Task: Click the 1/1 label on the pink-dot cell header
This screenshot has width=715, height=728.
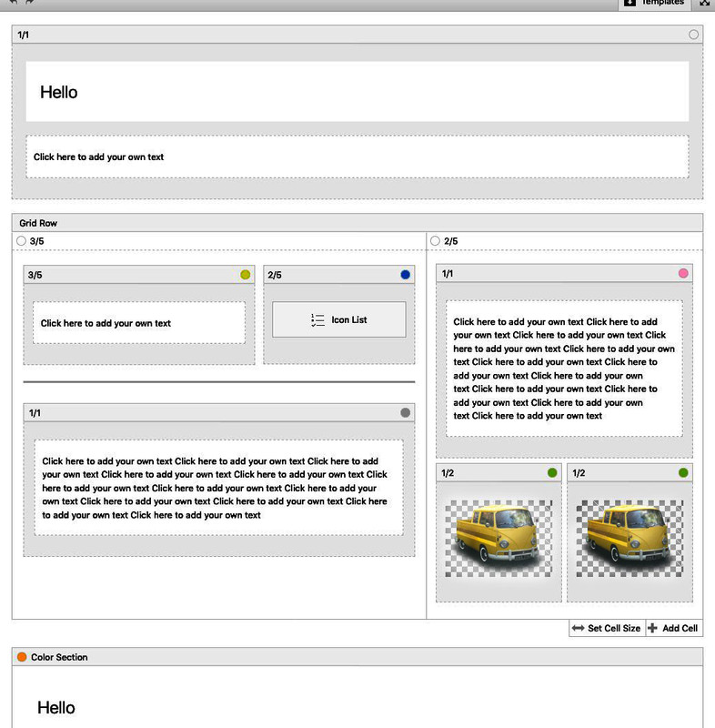Action: (447, 274)
